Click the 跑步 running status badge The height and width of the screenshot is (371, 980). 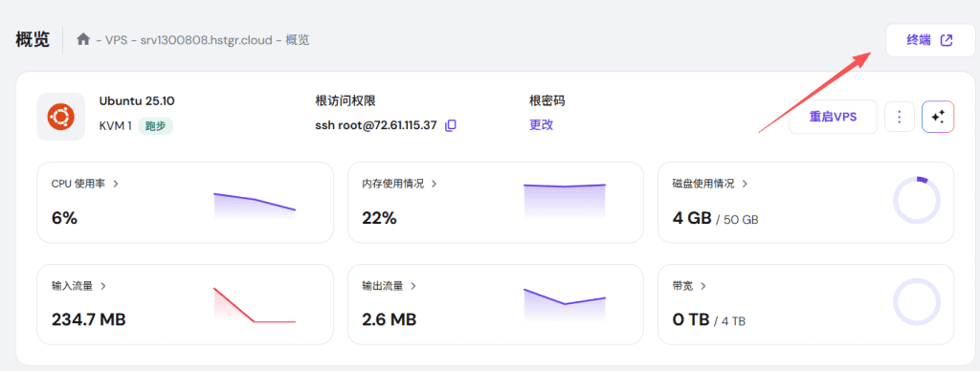(156, 125)
